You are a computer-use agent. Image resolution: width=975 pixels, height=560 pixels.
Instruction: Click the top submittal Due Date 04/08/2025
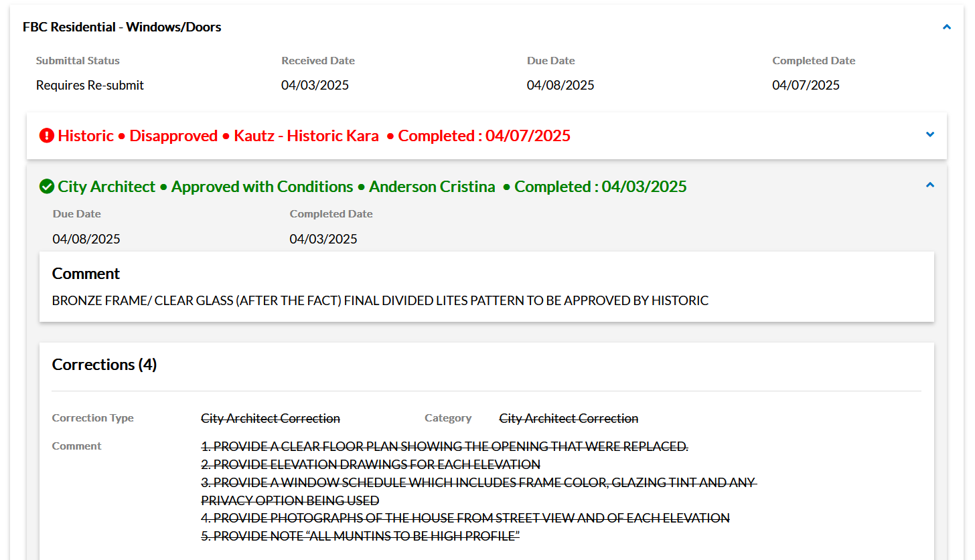click(x=560, y=86)
